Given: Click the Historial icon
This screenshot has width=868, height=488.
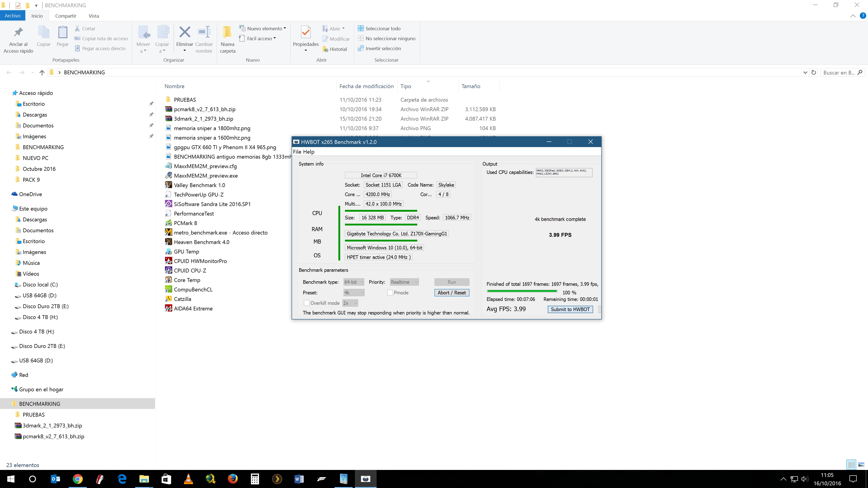Looking at the screenshot, I should tap(325, 49).
